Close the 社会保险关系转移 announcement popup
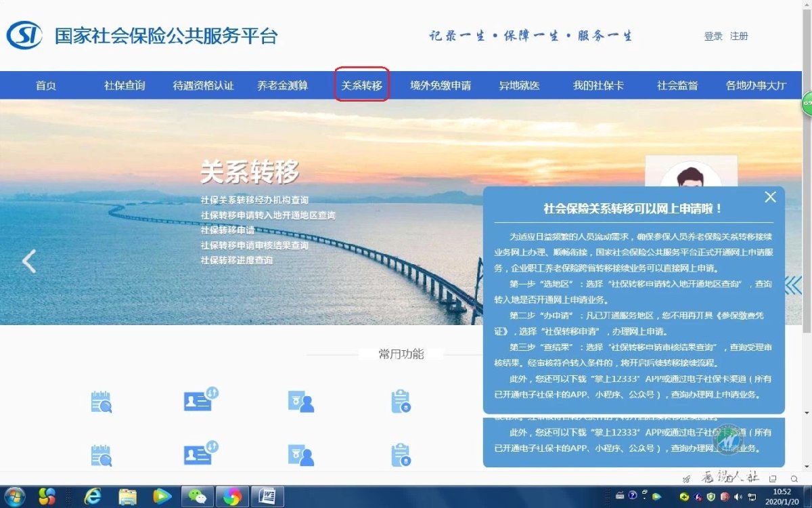Viewport: 812px width, 508px height. pos(770,197)
